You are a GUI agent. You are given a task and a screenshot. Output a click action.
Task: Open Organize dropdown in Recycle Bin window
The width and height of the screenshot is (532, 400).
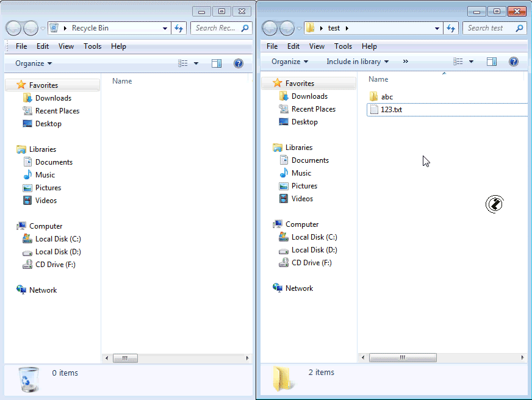(x=34, y=63)
